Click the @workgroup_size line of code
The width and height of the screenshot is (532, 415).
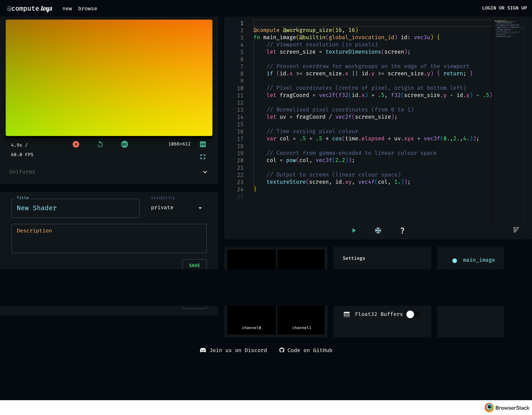(306, 30)
